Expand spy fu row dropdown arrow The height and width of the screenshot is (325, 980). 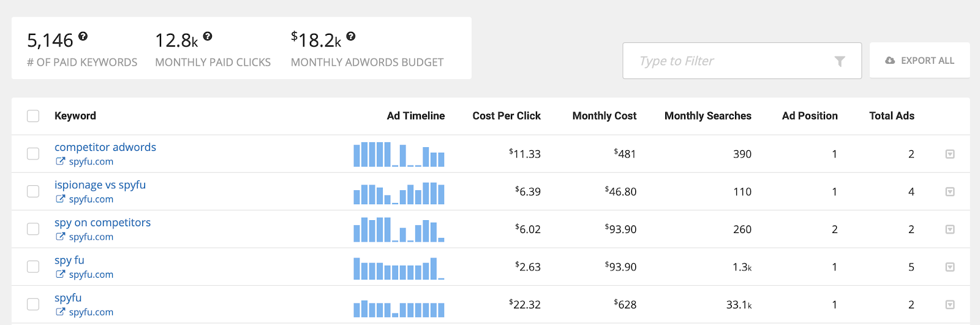click(x=950, y=267)
